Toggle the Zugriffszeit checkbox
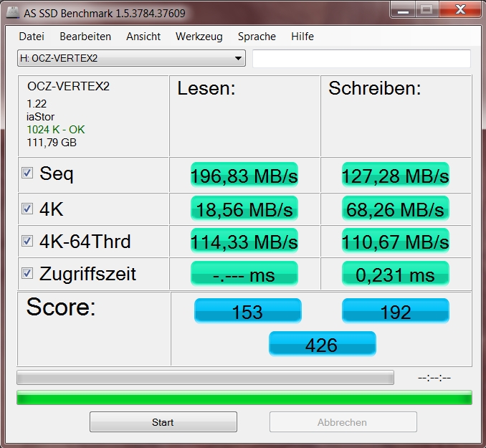 [x=27, y=273]
